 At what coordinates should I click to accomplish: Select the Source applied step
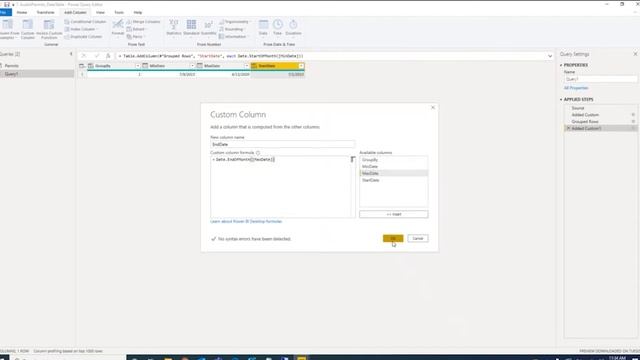coord(578,108)
